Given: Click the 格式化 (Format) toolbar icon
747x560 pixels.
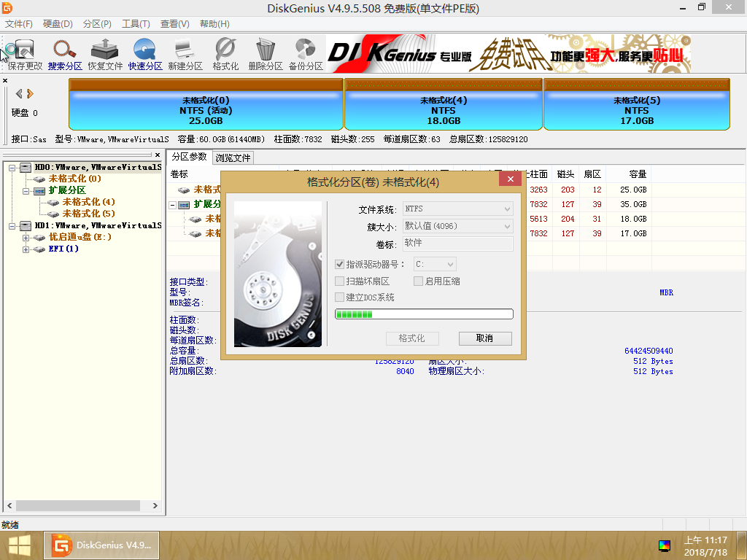Looking at the screenshot, I should pyautogui.click(x=225, y=54).
